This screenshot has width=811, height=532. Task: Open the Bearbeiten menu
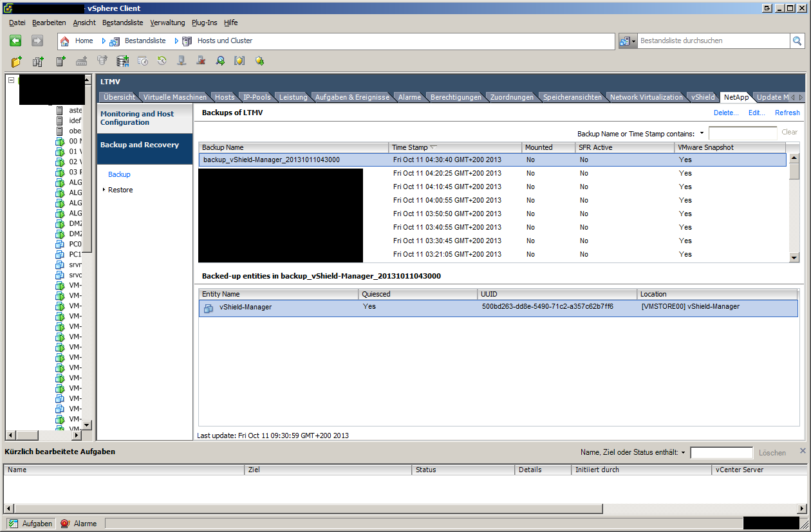click(x=49, y=23)
